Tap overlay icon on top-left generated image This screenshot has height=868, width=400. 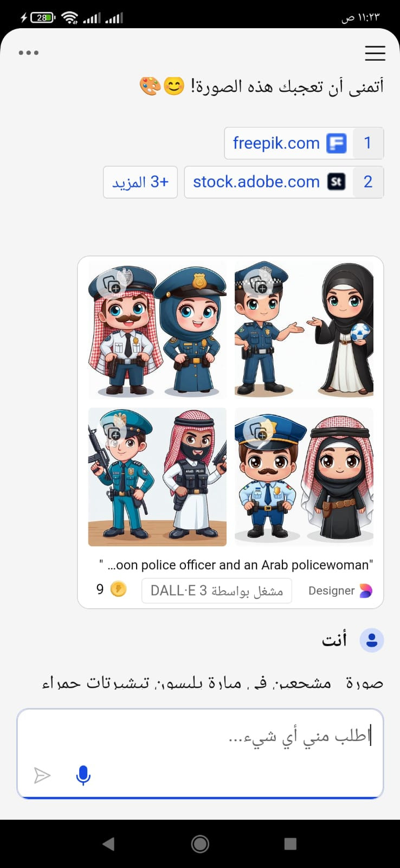(111, 284)
